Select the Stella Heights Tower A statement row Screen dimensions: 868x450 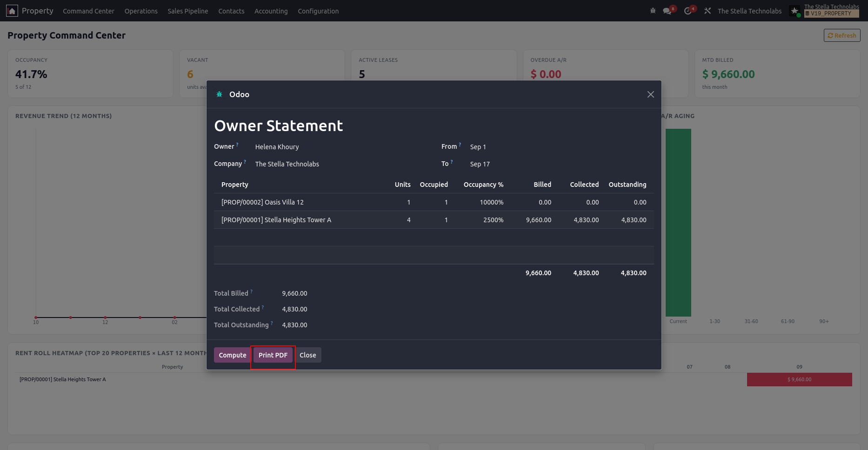(x=434, y=220)
